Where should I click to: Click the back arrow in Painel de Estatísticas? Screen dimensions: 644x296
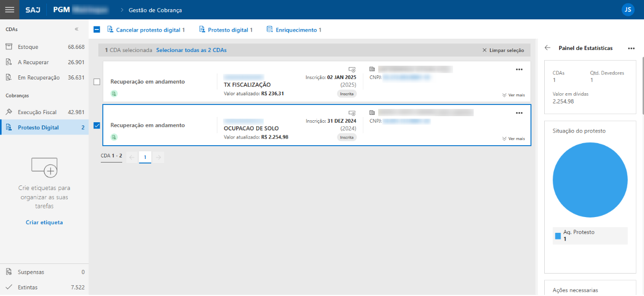tap(548, 48)
